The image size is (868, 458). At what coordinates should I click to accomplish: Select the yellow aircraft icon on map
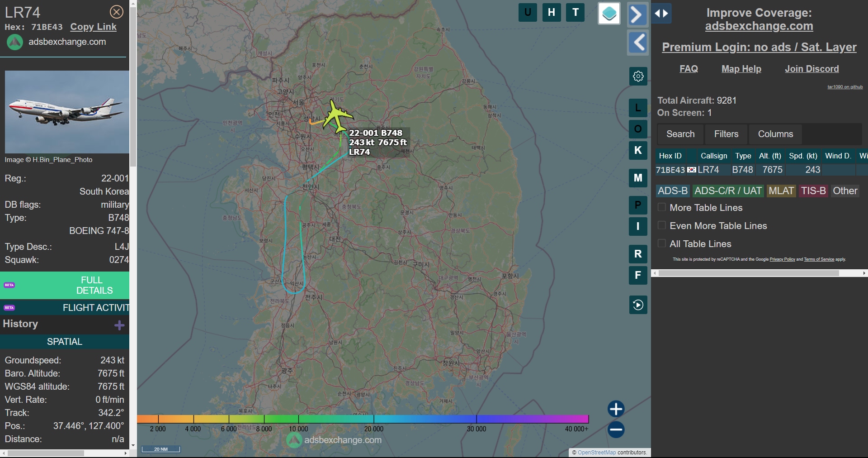[x=336, y=116]
